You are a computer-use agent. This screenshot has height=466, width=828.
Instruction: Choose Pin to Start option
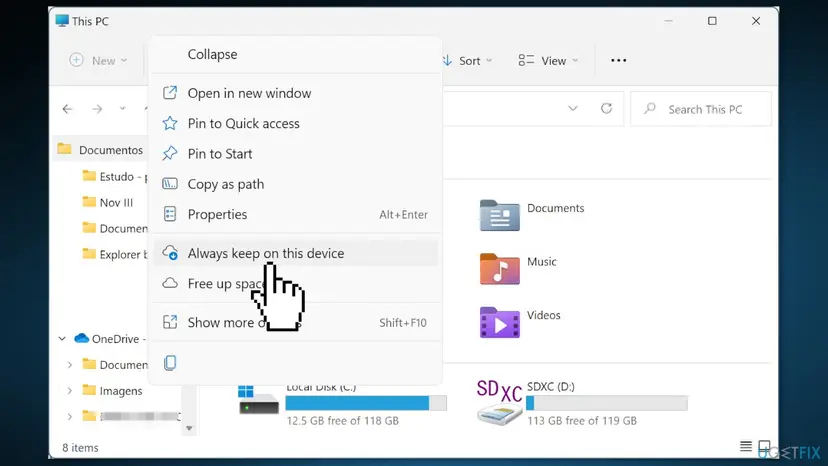[x=295, y=154]
